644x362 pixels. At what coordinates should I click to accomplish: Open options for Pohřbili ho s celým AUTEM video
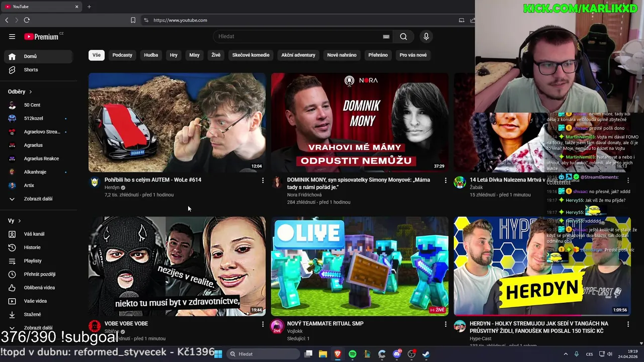pos(263,180)
